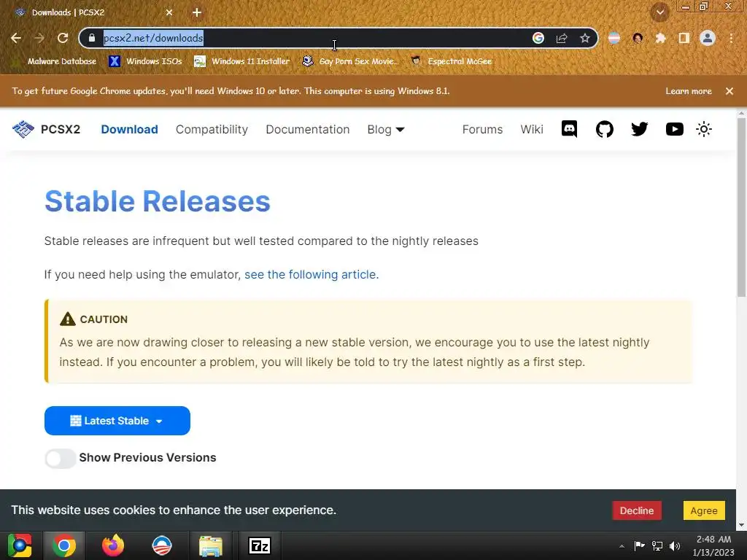Image resolution: width=747 pixels, height=560 pixels.
Task: Open the volume control in tray
Action: 675,545
